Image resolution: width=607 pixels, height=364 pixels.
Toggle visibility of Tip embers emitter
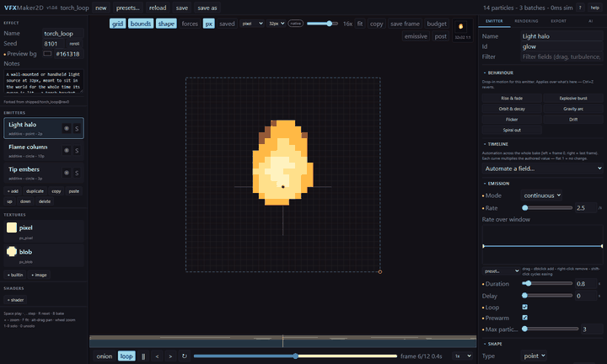click(67, 174)
